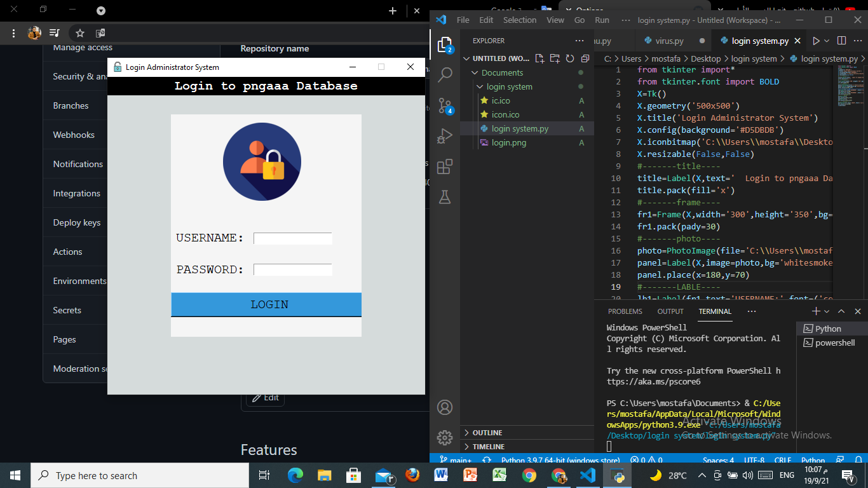Open the Extensions view icon
This screenshot has width=868, height=488.
[445, 166]
